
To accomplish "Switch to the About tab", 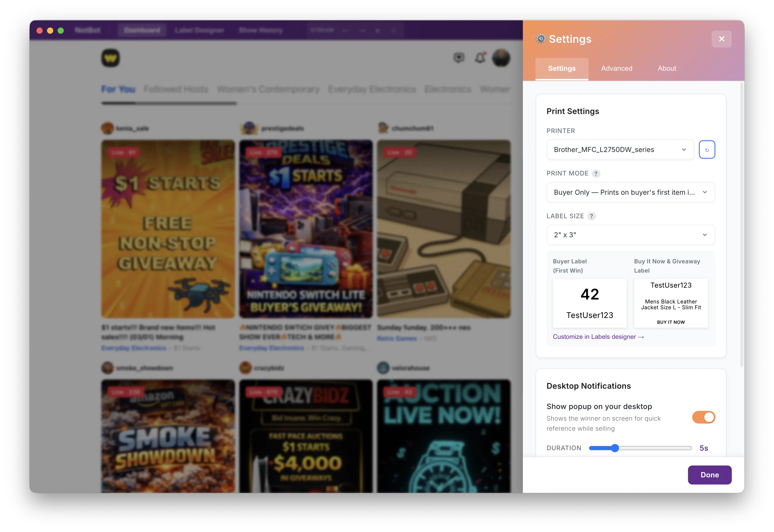I will (667, 69).
